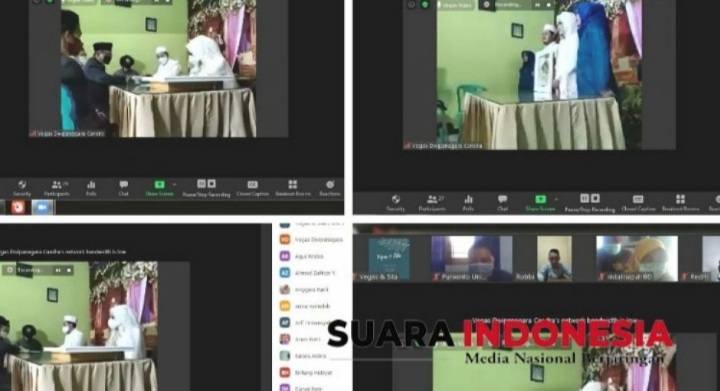
Task: Select the Robbi video thumbnail
Action: click(x=554, y=258)
